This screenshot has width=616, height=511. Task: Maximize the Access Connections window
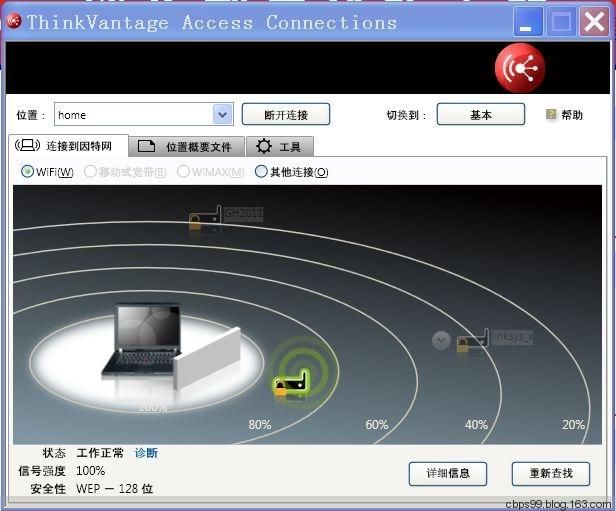[x=561, y=22]
